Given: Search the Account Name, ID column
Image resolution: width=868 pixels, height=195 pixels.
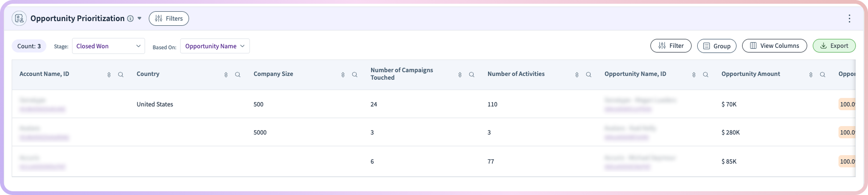Looking at the screenshot, I should click(121, 75).
